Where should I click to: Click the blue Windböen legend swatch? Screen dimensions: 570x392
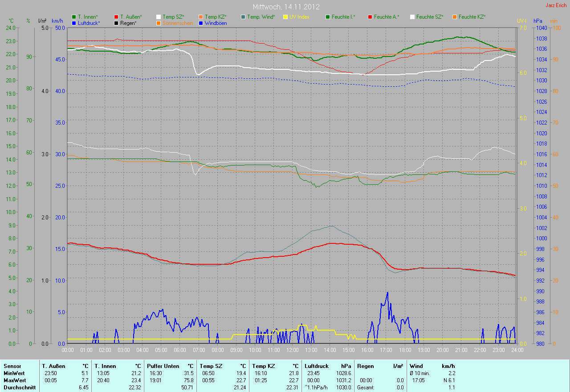tap(201, 23)
